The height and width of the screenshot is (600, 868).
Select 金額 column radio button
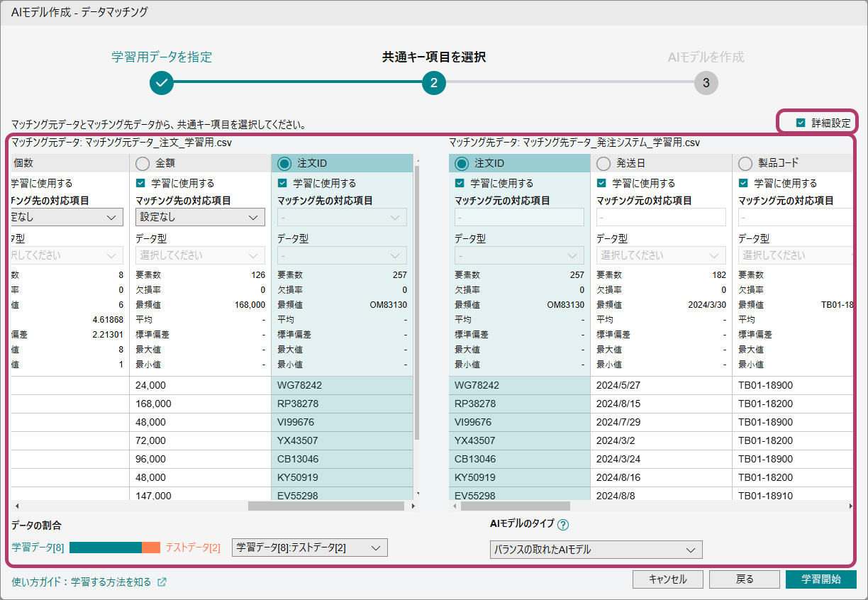pos(143,164)
